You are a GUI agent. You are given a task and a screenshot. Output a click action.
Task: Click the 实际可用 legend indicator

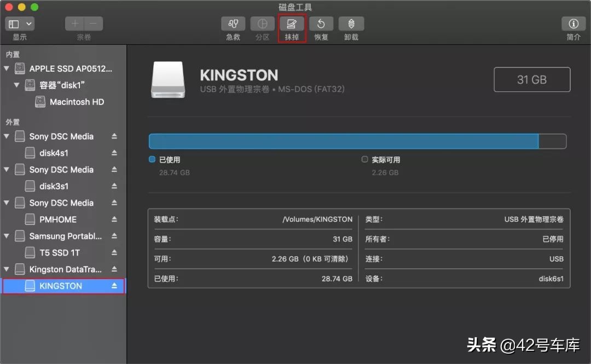[364, 159]
